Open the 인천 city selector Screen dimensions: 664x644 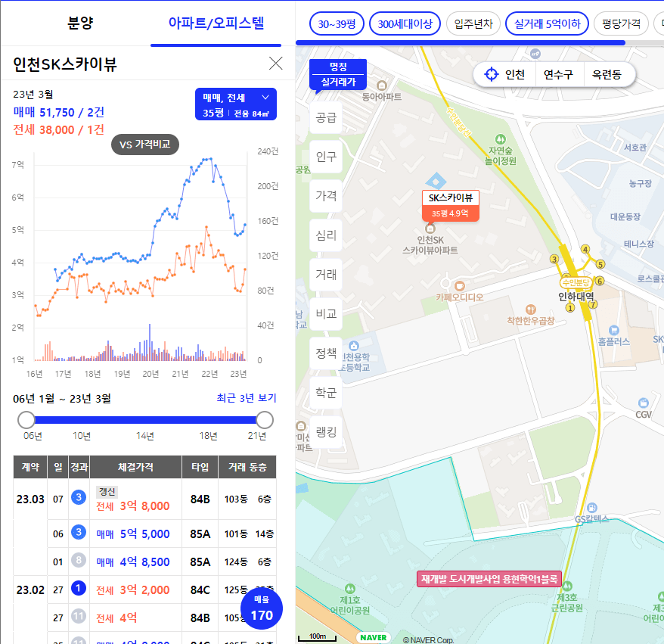click(514, 75)
